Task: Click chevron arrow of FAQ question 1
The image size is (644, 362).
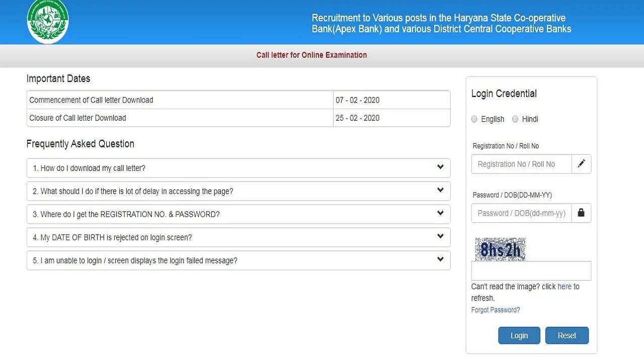Action: pos(440,167)
